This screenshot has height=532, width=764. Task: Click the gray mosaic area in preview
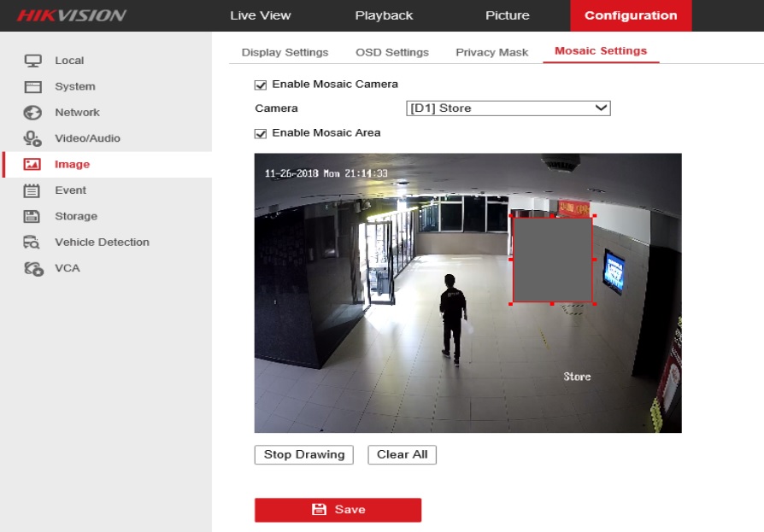[x=552, y=259]
